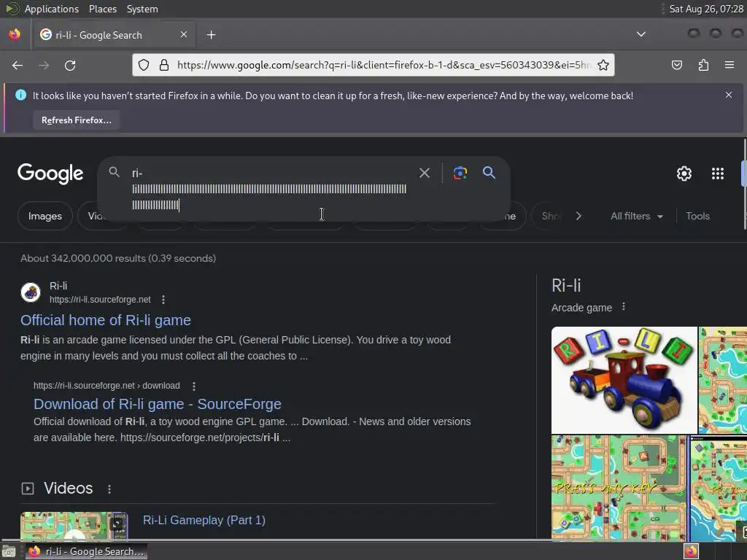Screen dimensions: 747x560
Task: Click the https://ri-li.sourceforge.net URL text
Action: [100, 300]
